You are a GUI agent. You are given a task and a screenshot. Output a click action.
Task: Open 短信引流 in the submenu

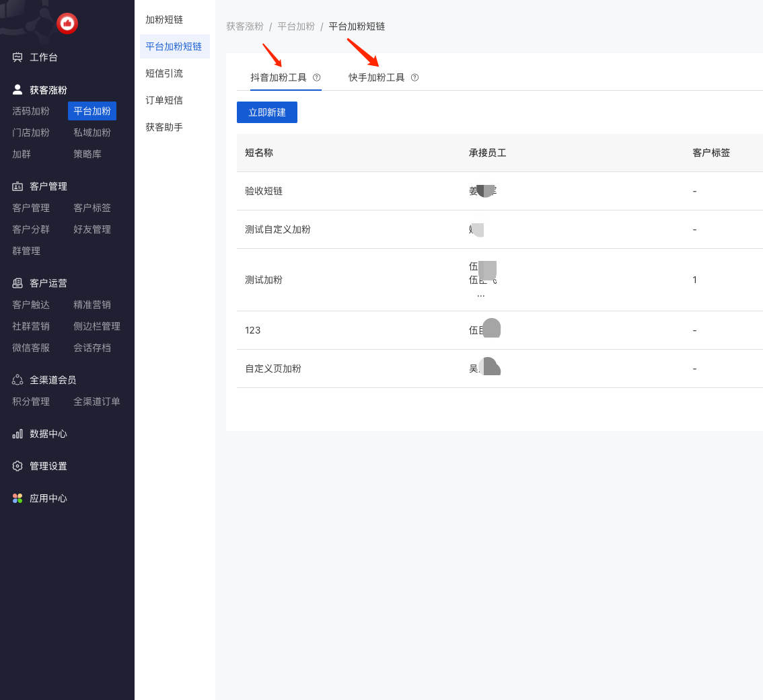point(164,73)
